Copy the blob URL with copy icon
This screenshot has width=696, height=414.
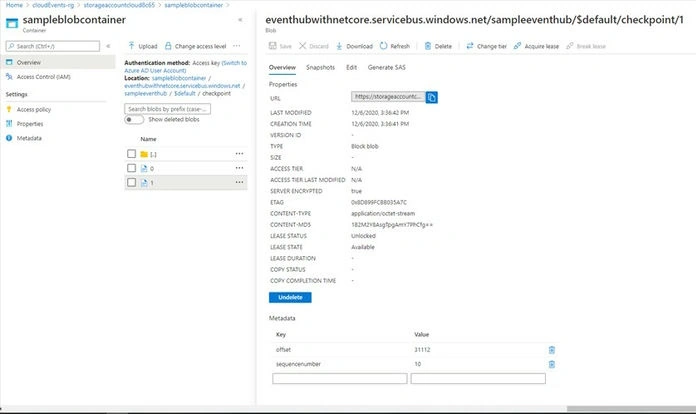431,97
